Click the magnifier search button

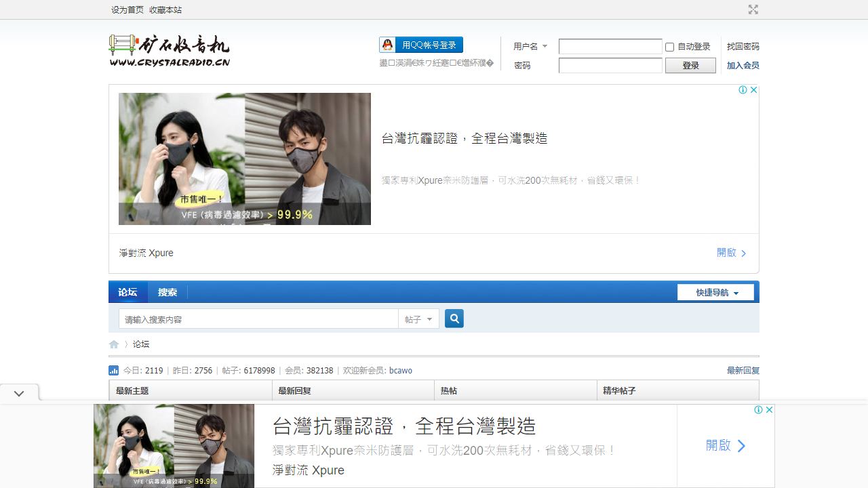[454, 319]
